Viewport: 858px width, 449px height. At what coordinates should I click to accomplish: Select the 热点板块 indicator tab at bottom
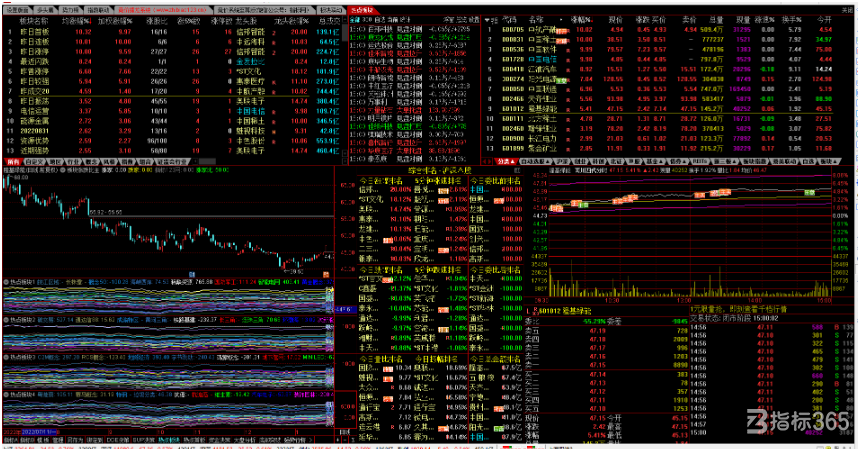(169, 440)
